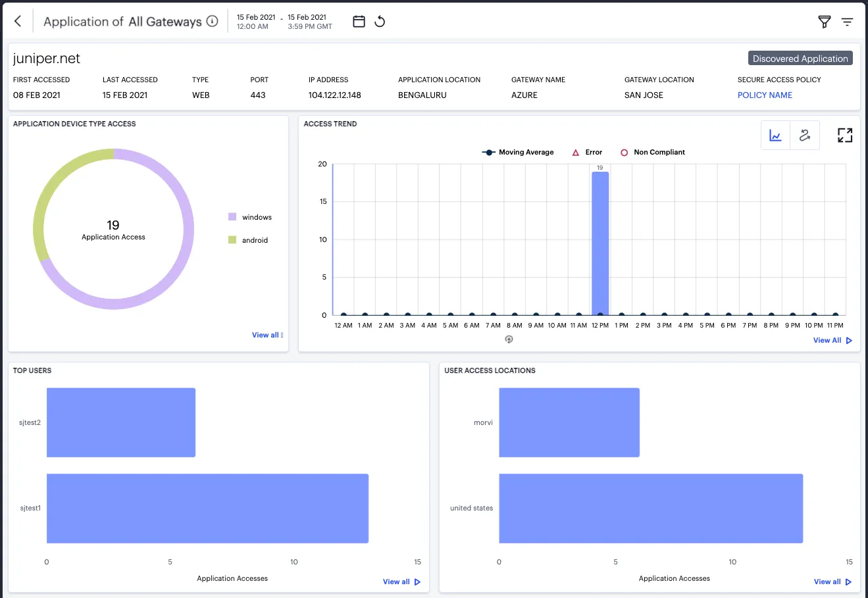868x598 pixels.
Task: Click the Application of All Gateways title
Action: pos(122,21)
